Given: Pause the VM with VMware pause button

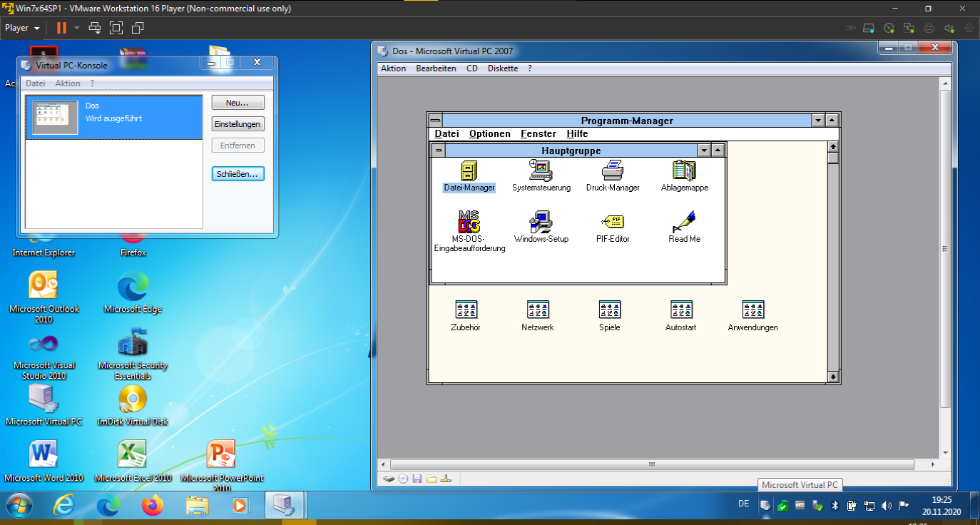Looking at the screenshot, I should 61,28.
